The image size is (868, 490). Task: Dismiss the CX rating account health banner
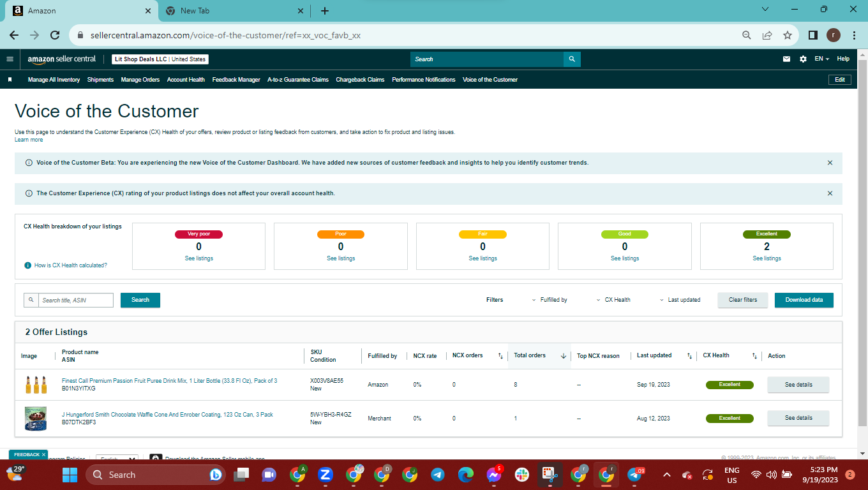[830, 193]
